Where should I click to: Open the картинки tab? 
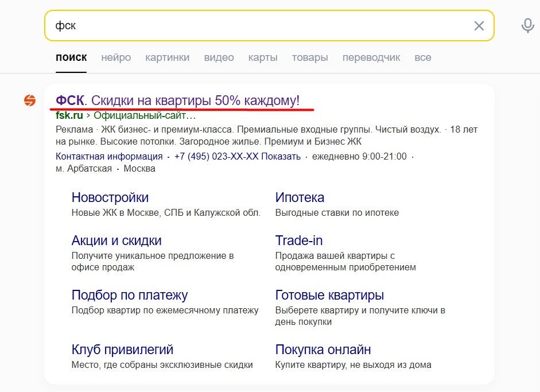click(x=168, y=57)
